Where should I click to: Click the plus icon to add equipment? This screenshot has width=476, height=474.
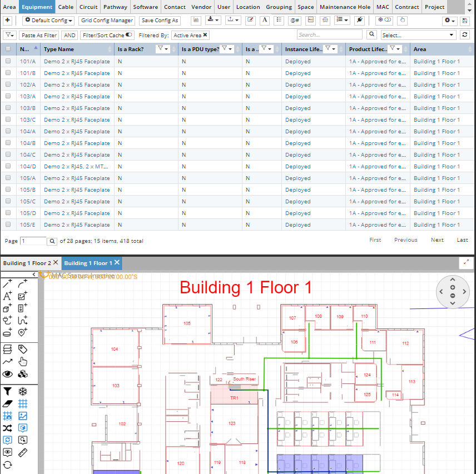pyautogui.click(x=7, y=21)
